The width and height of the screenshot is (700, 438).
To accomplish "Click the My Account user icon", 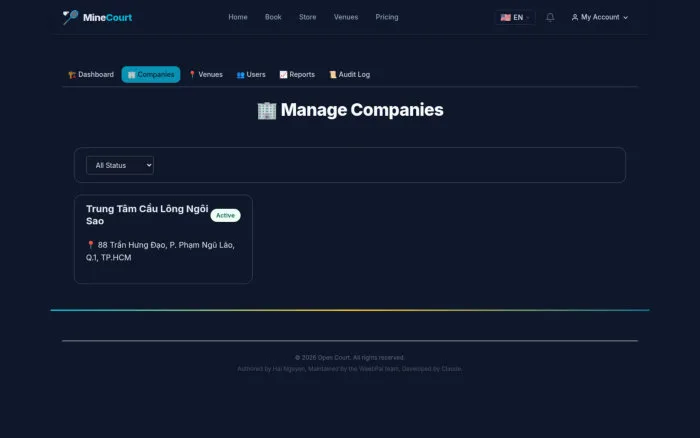I will point(575,17).
